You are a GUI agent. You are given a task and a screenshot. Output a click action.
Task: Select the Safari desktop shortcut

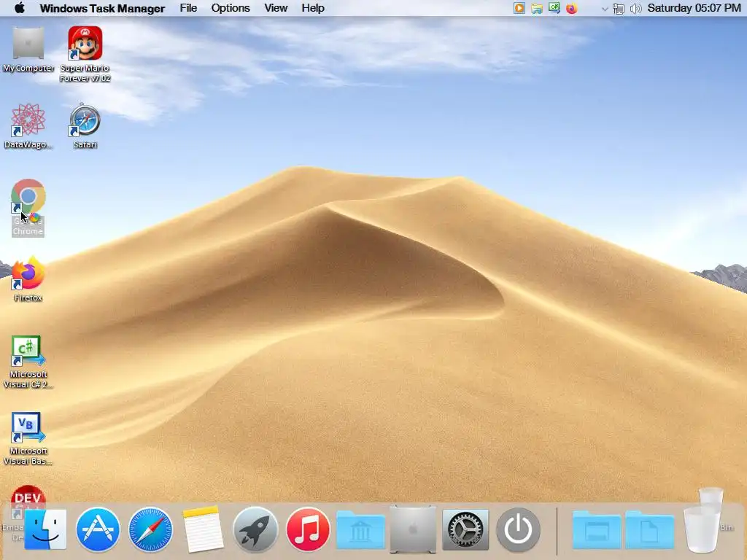coord(85,126)
